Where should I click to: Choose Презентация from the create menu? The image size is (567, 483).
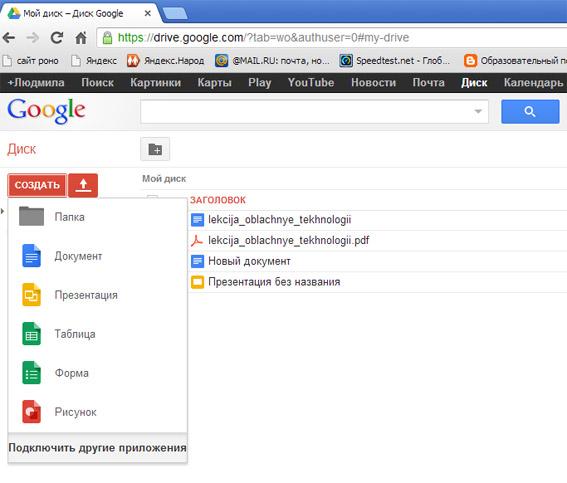click(98, 295)
